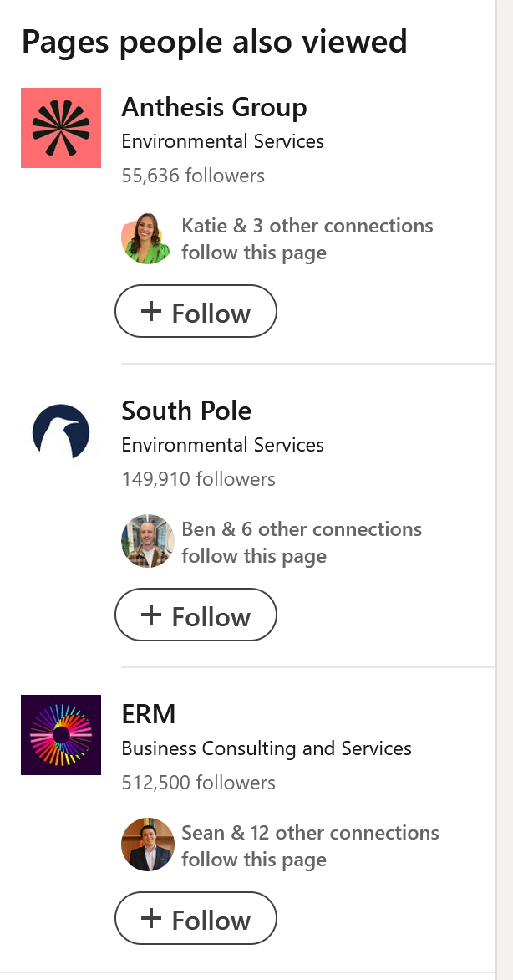The width and height of the screenshot is (513, 980).
Task: Click the ERM colorful burst logo
Action: point(61,735)
